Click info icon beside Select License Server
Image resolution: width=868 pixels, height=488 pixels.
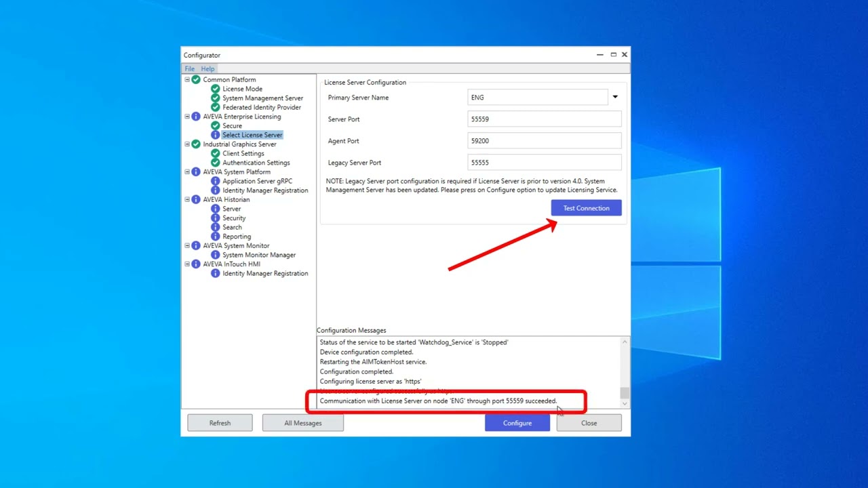pos(215,135)
